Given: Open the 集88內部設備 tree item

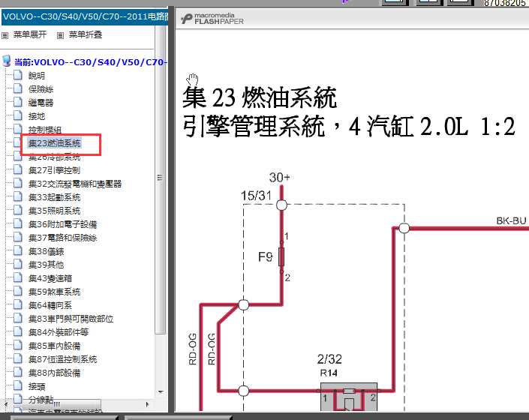Looking at the screenshot, I should click(54, 373).
